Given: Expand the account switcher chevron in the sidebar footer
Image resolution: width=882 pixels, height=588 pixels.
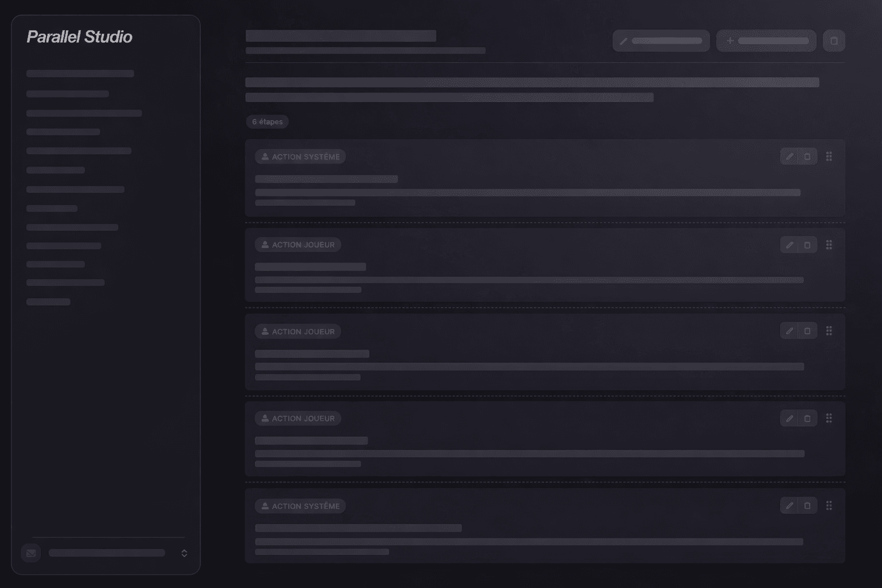Looking at the screenshot, I should point(184,554).
